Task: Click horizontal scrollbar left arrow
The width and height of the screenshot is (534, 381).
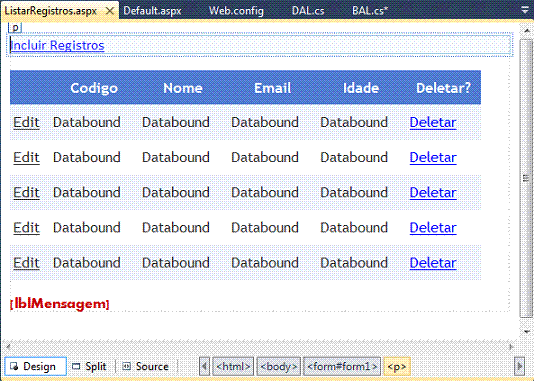Action: tap(8, 347)
